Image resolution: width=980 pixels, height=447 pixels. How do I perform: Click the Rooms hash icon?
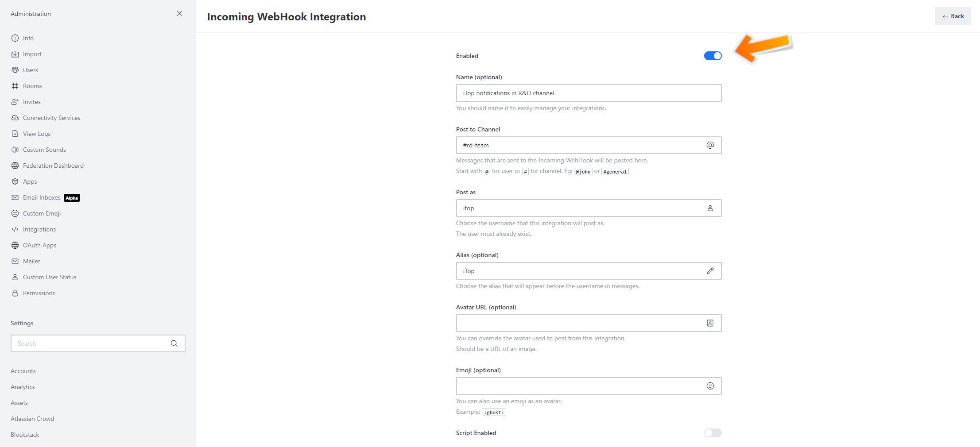coord(15,86)
